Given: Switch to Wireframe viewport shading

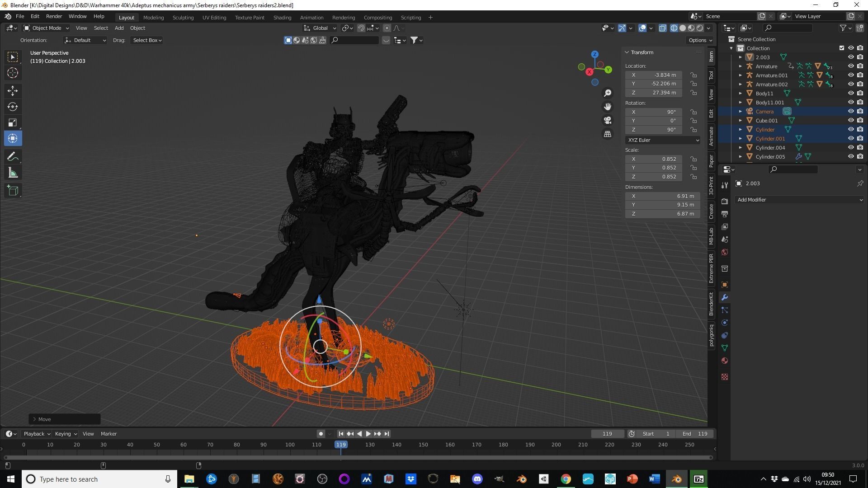Looking at the screenshot, I should [x=674, y=28].
